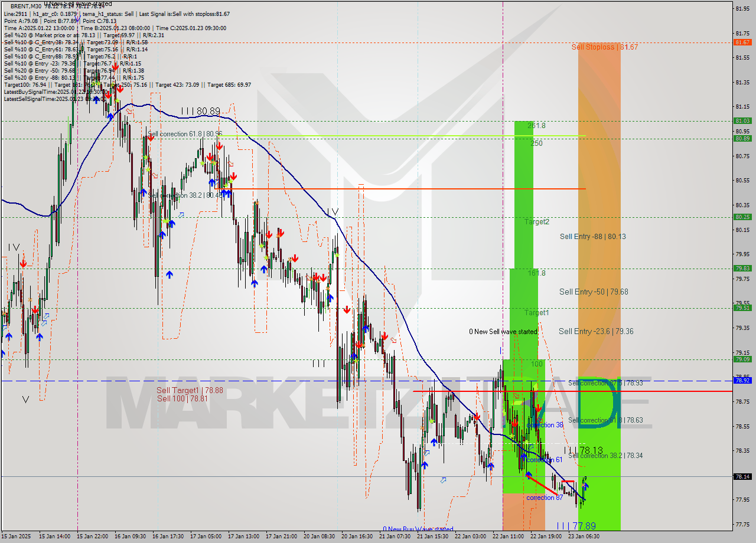This screenshot has width=756, height=543.
Task: Click the 'Point A:79.08' info text
Action: 21,21
